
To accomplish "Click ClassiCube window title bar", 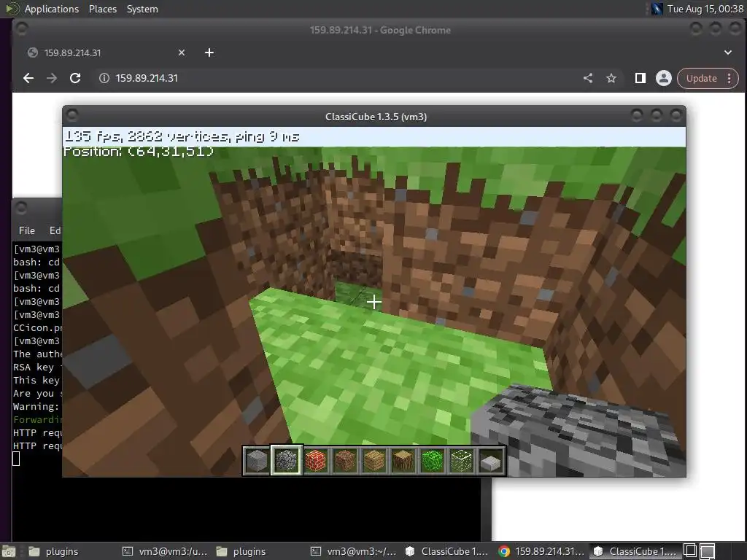I will pos(376,117).
